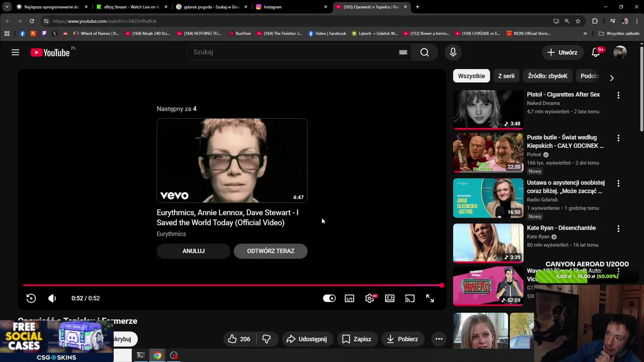Open options for Puste butle video
Screen dimensions: 644x362
point(618,138)
